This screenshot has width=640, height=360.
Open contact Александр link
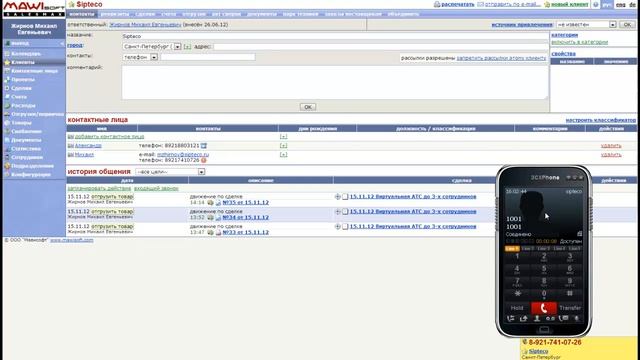[88, 145]
